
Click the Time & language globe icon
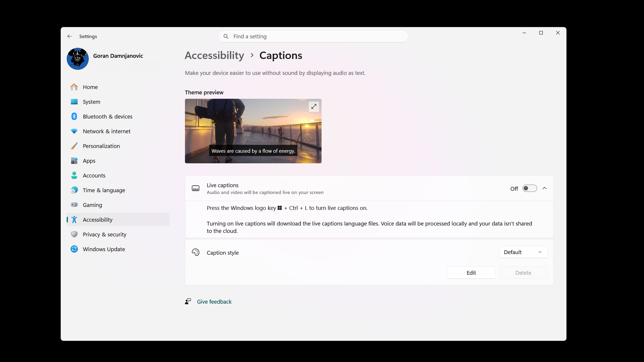point(74,190)
